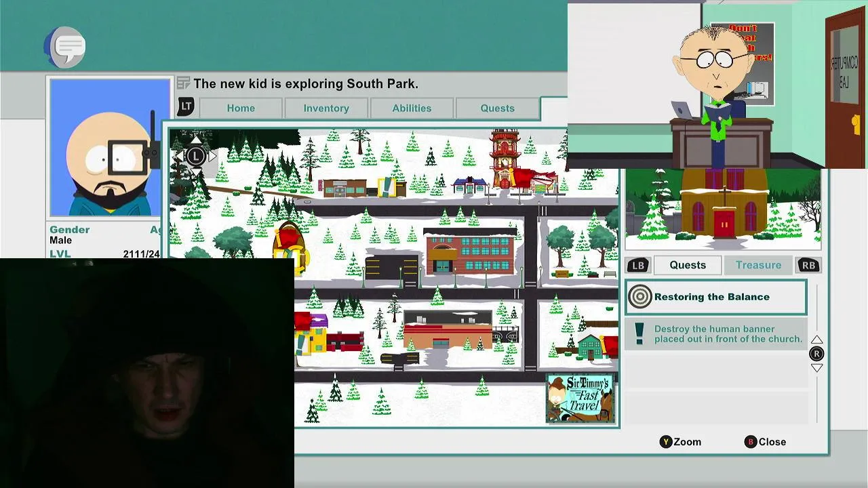Click the exclamation mark quest objective icon

[x=639, y=333]
